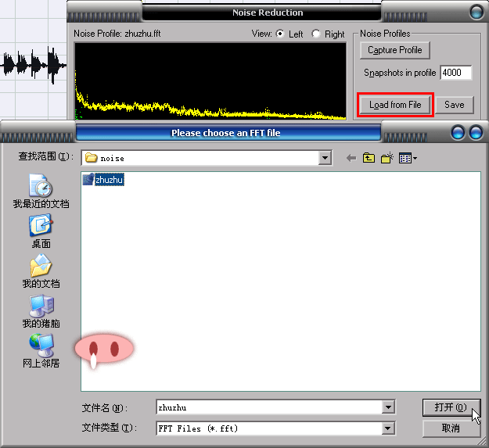Click the Load from File button
The height and width of the screenshot is (448, 489).
(x=395, y=105)
